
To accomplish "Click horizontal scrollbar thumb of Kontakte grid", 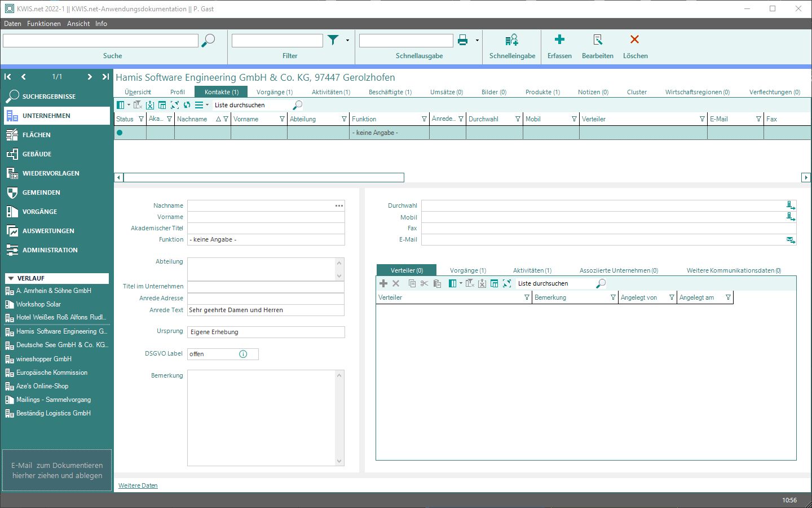I will tap(264, 178).
